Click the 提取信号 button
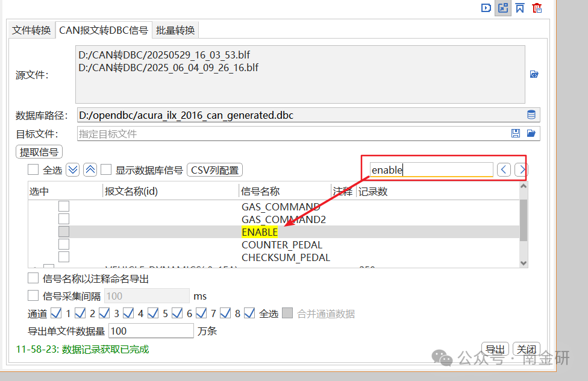The width and height of the screenshot is (588, 381). (x=39, y=152)
